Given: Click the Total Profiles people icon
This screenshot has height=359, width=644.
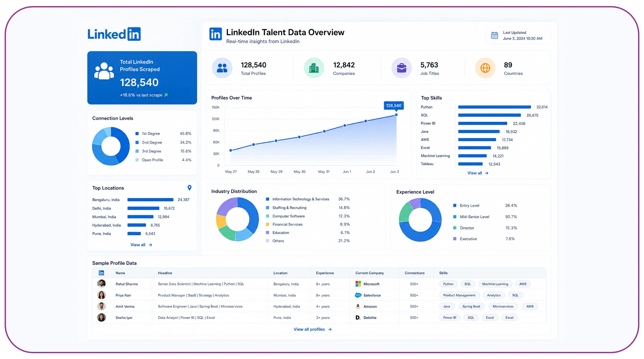Looking at the screenshot, I should click(x=222, y=68).
